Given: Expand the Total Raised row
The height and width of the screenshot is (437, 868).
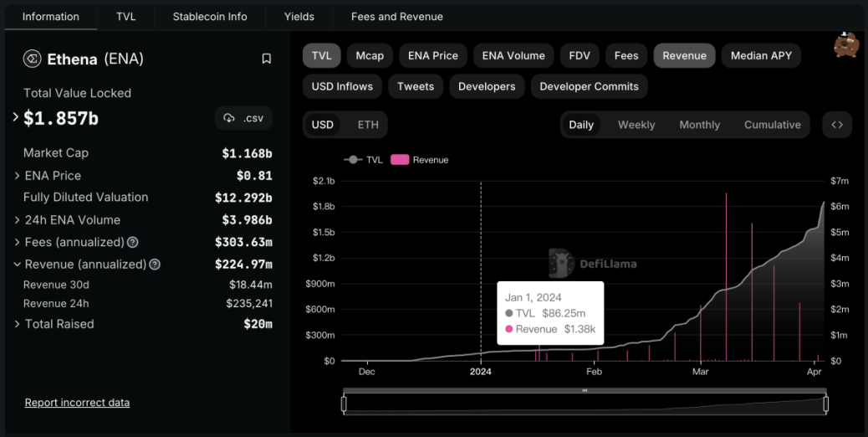Looking at the screenshot, I should tap(18, 324).
